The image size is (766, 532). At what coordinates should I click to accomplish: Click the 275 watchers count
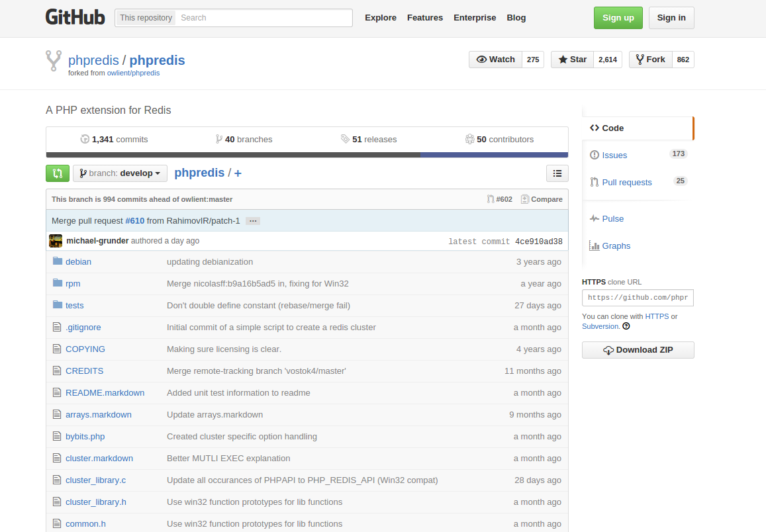[x=533, y=60]
